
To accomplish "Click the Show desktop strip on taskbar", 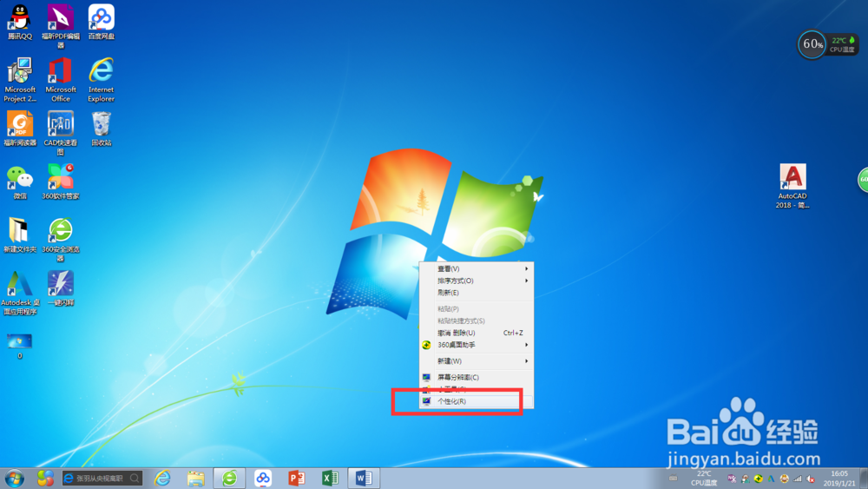I will (864, 479).
